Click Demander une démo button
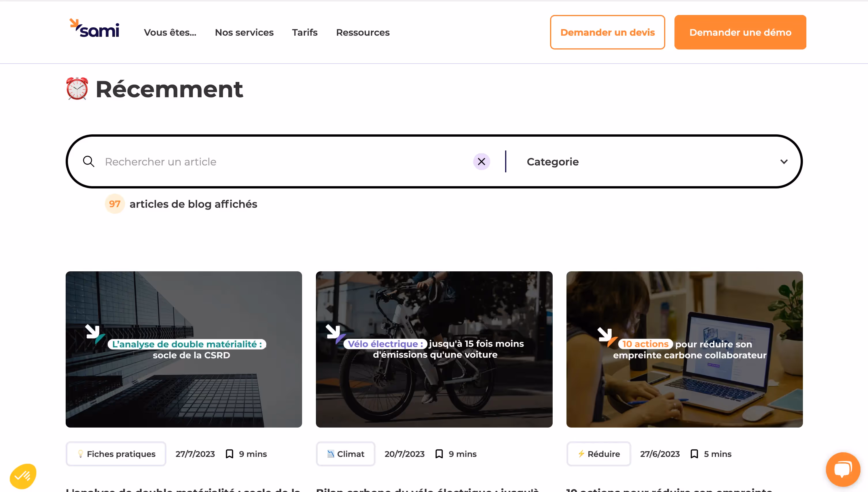868x492 pixels. [740, 33]
